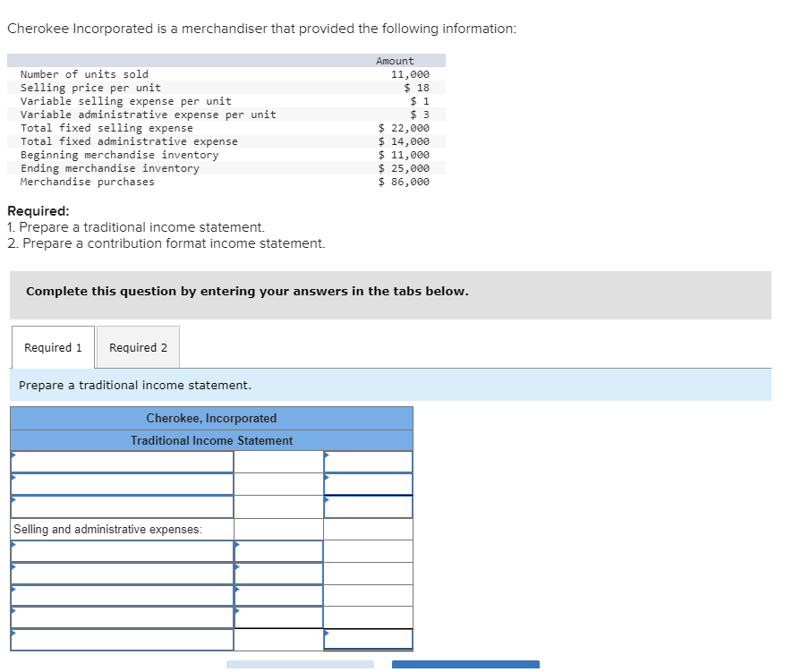Click 'Prepare a traditional income statement.' instruction bar
793x672 pixels.
click(390, 385)
